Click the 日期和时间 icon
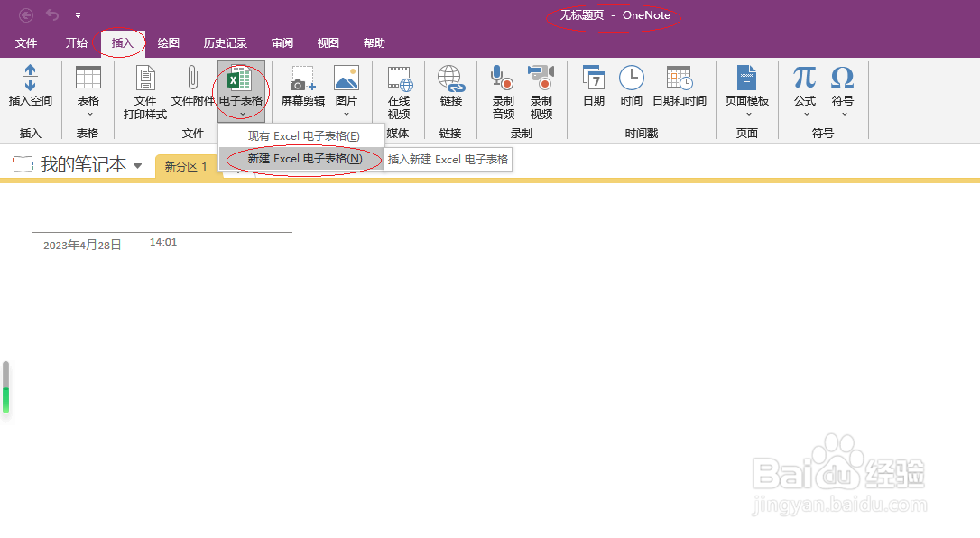 (x=679, y=79)
